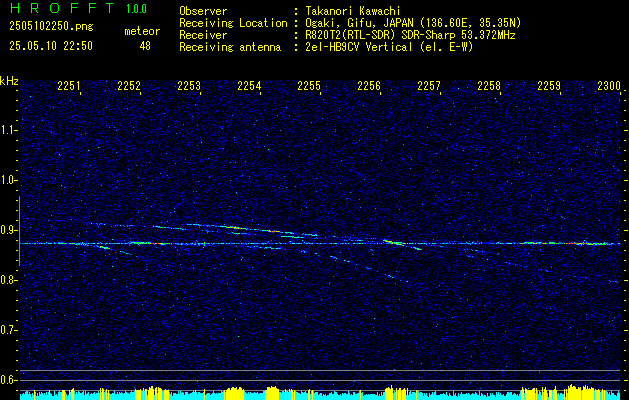Click the HROFFT title text

tap(62, 8)
